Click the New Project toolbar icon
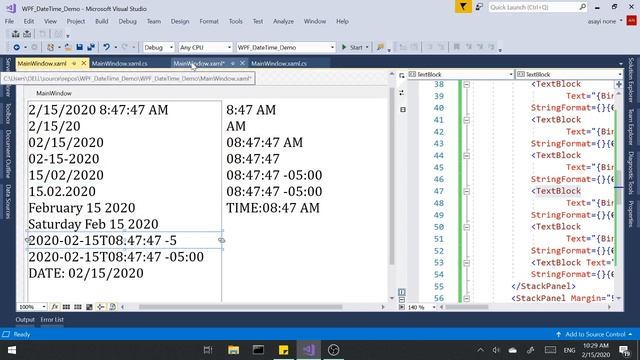Image resolution: width=640 pixels, height=360 pixels. pos(50,47)
